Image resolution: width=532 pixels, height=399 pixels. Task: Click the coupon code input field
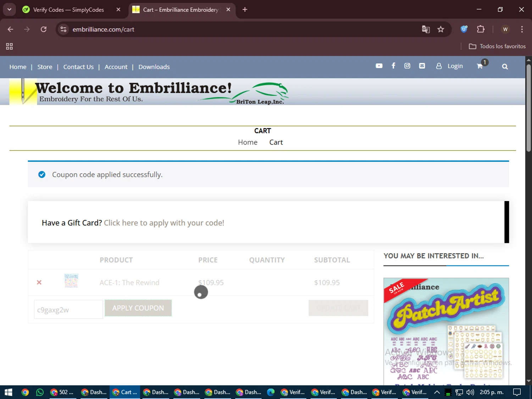[68, 309]
